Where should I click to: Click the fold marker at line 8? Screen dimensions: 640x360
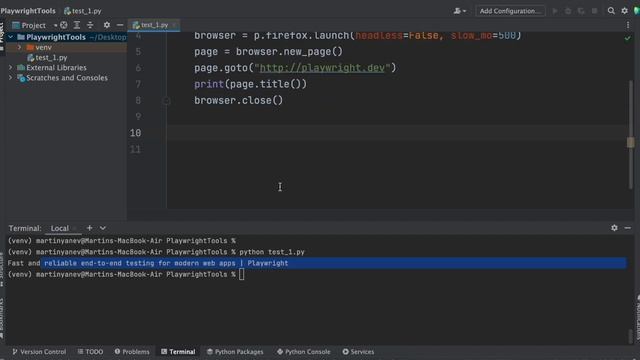pyautogui.click(x=166, y=100)
